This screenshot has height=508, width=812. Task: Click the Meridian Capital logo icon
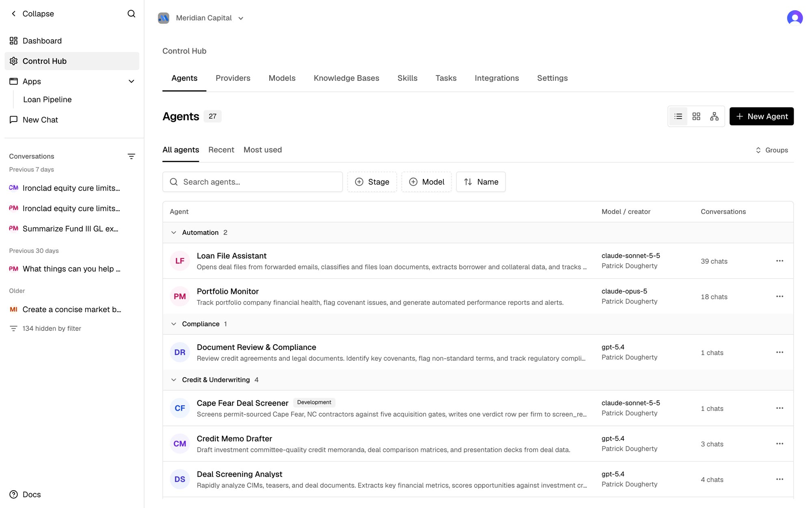(164, 18)
